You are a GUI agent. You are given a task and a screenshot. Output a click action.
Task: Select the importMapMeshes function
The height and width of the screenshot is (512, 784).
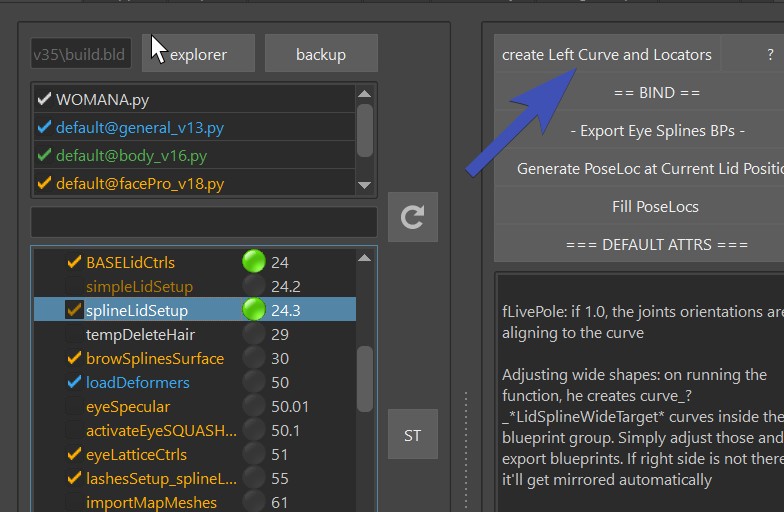point(152,502)
